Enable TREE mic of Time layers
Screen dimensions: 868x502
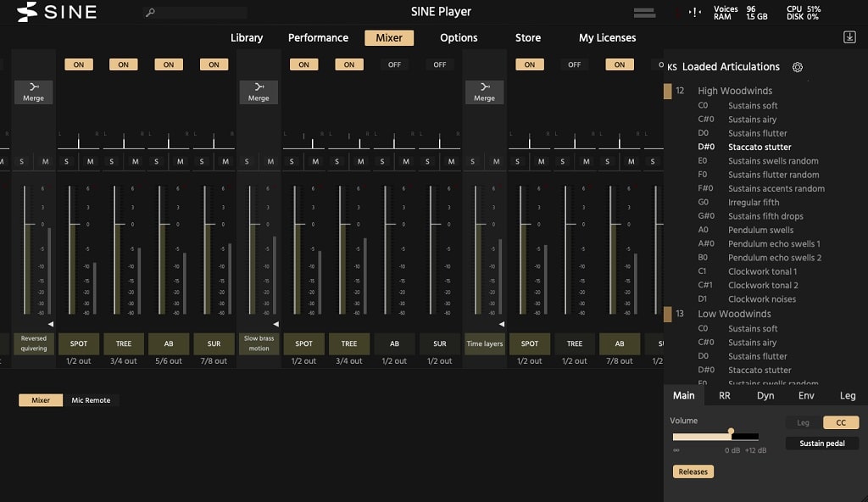pyautogui.click(x=575, y=64)
